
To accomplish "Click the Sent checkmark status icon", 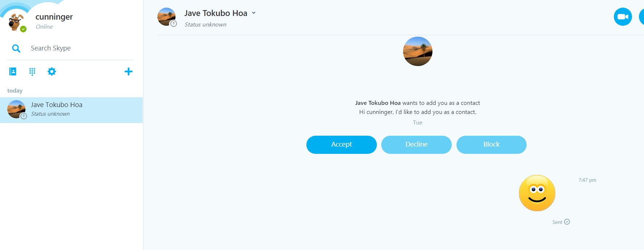I will pos(567,222).
